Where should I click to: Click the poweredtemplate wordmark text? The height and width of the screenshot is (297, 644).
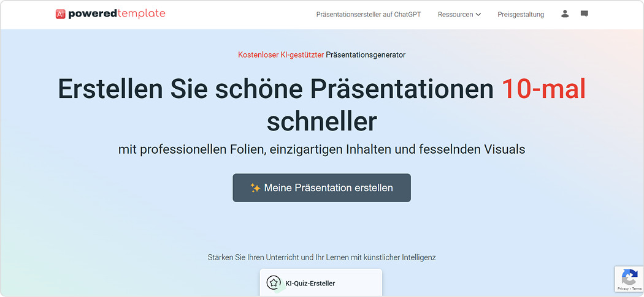pyautogui.click(x=117, y=14)
